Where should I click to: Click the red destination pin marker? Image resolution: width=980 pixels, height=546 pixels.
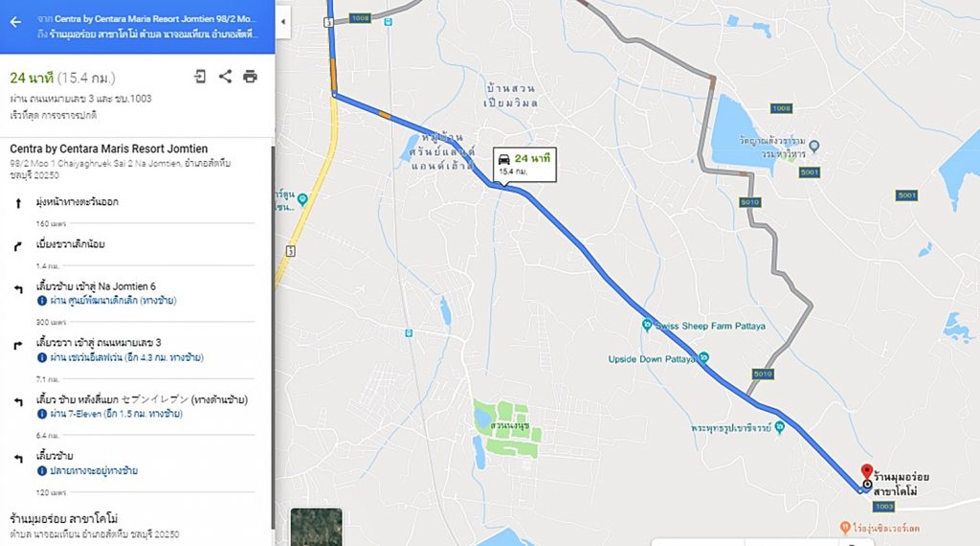tap(866, 473)
